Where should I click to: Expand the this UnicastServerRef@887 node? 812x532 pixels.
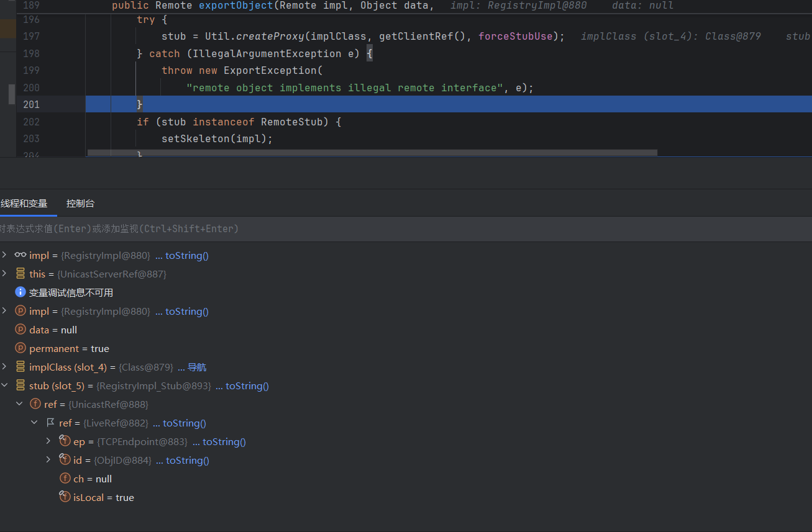(5, 274)
